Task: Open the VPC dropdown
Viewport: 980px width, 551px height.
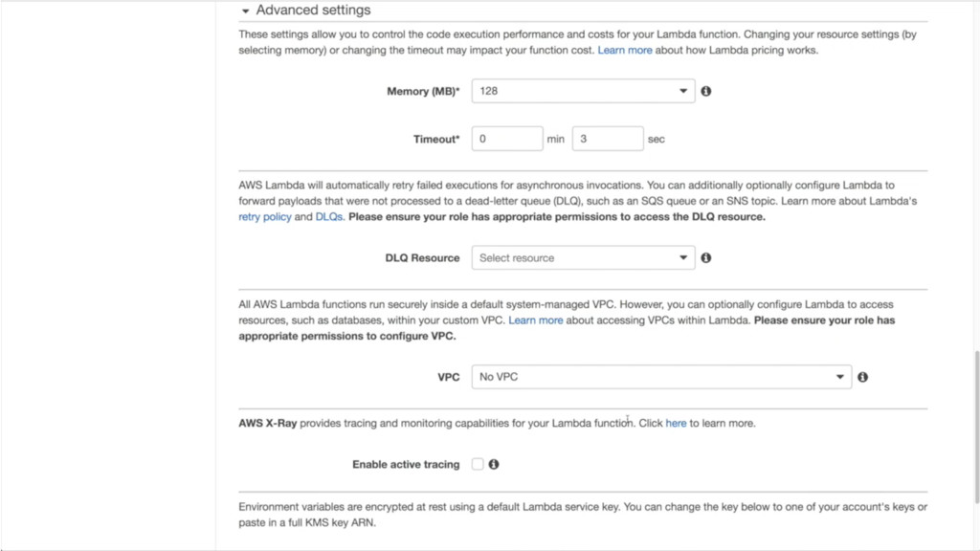Action: (x=660, y=377)
